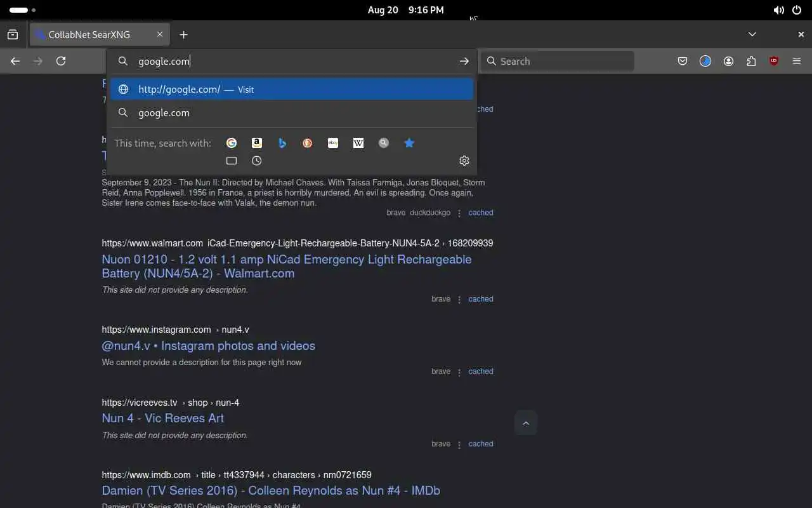Viewport: 812px width, 508px height.
Task: Open the Aug 20 9:16 PM clock menu
Action: pos(406,10)
